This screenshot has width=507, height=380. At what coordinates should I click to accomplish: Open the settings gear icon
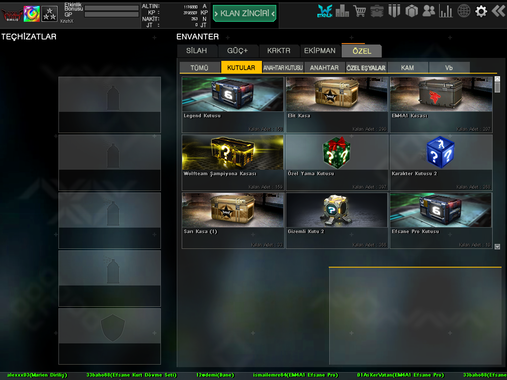coord(481,11)
